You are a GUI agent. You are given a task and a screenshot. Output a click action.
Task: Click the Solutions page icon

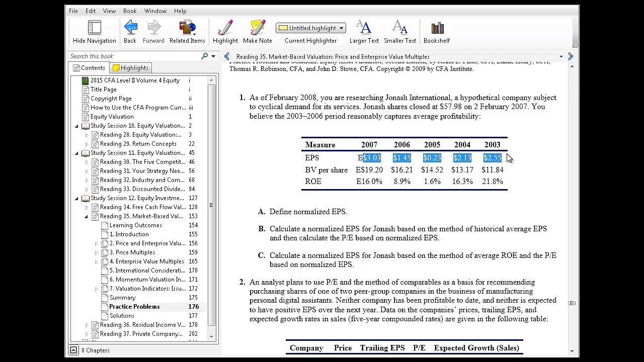click(x=104, y=316)
